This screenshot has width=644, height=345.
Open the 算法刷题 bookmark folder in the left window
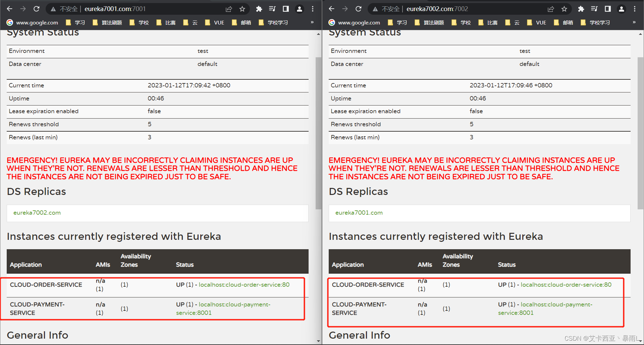tap(107, 22)
